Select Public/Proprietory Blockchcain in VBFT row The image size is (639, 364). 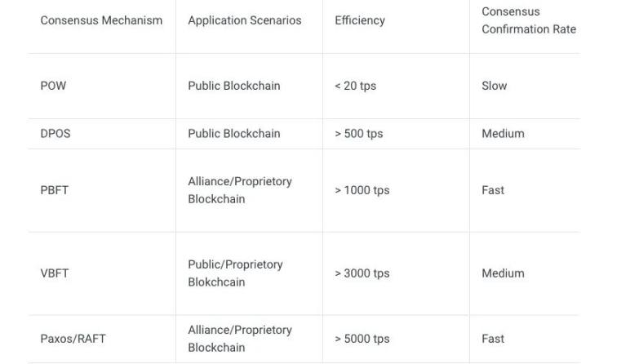click(x=235, y=273)
